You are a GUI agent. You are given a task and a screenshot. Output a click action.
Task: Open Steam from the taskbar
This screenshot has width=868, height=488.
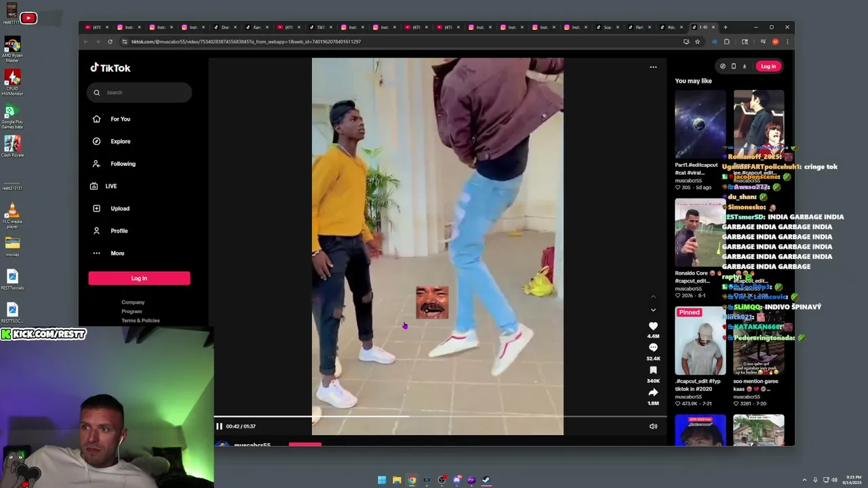coord(486,480)
